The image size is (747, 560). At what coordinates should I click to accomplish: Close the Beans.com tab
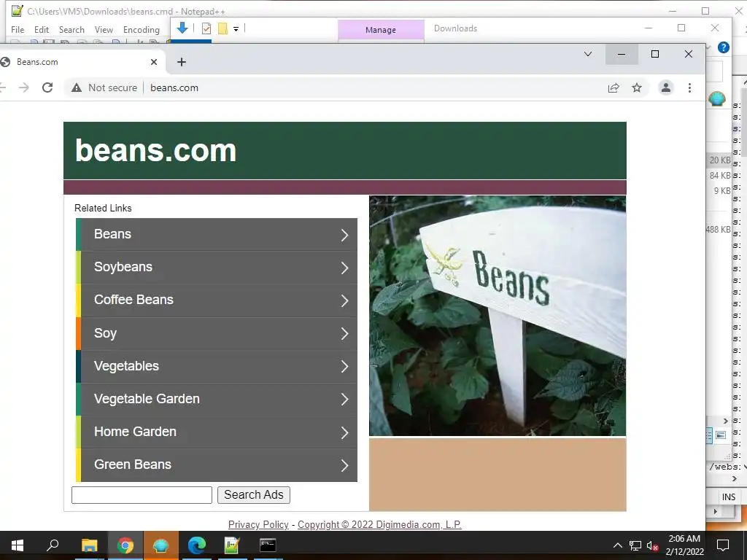(x=154, y=62)
